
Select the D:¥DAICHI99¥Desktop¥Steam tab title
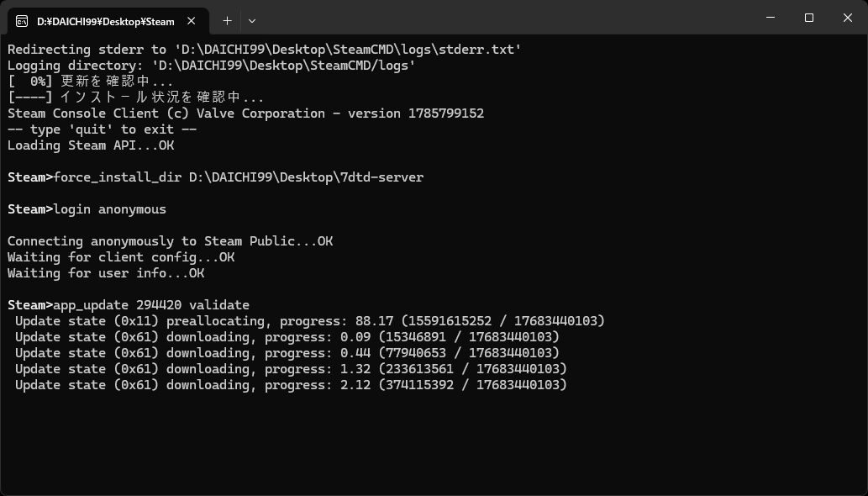coord(106,22)
